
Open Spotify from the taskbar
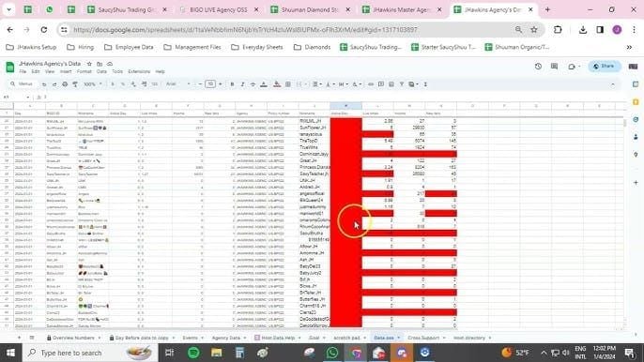193,353
